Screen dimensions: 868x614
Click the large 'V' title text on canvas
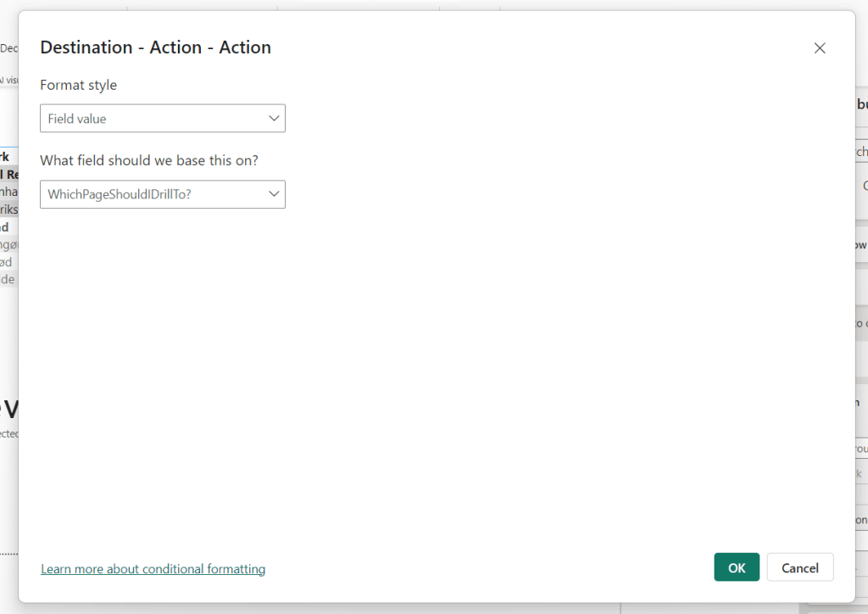10,410
